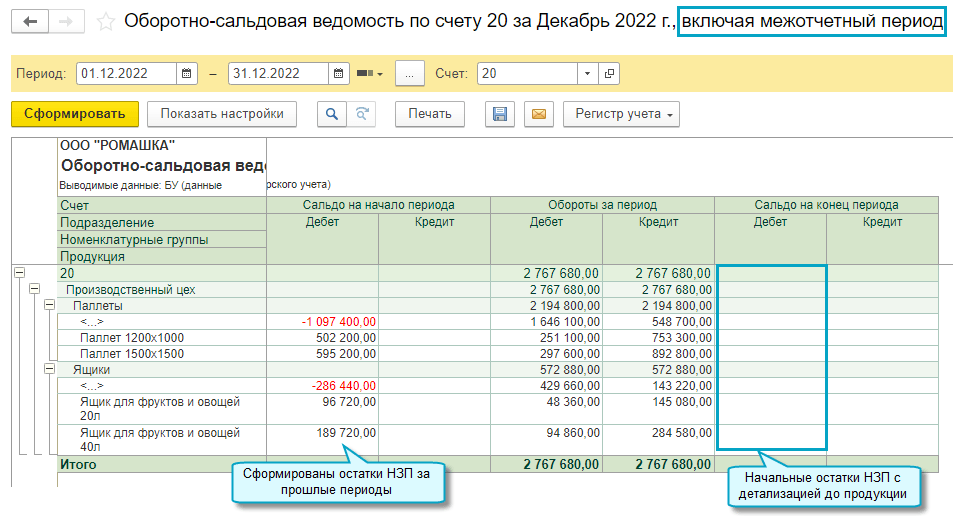953x516 pixels.
Task: Open account 20 with the open-form icon
Action: (x=608, y=74)
